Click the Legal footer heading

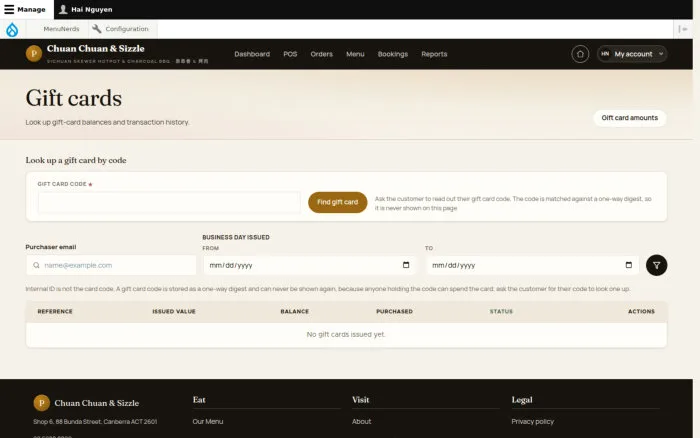(x=522, y=400)
